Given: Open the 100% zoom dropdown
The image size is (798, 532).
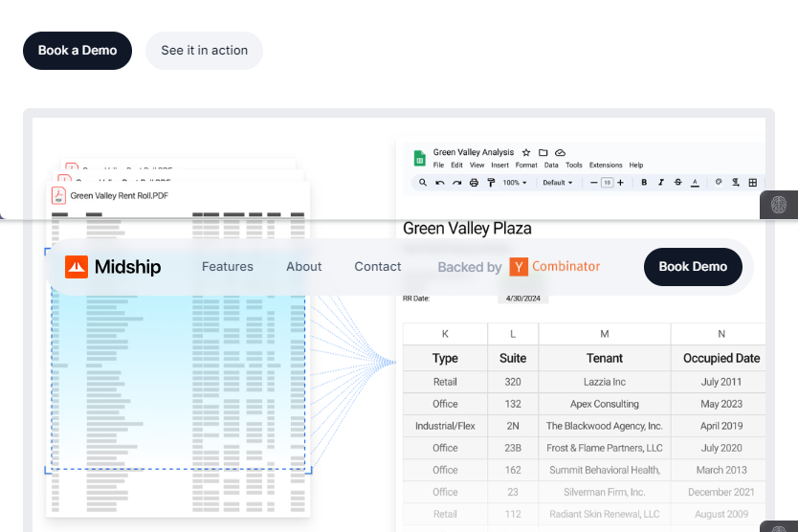Looking at the screenshot, I should click(515, 183).
